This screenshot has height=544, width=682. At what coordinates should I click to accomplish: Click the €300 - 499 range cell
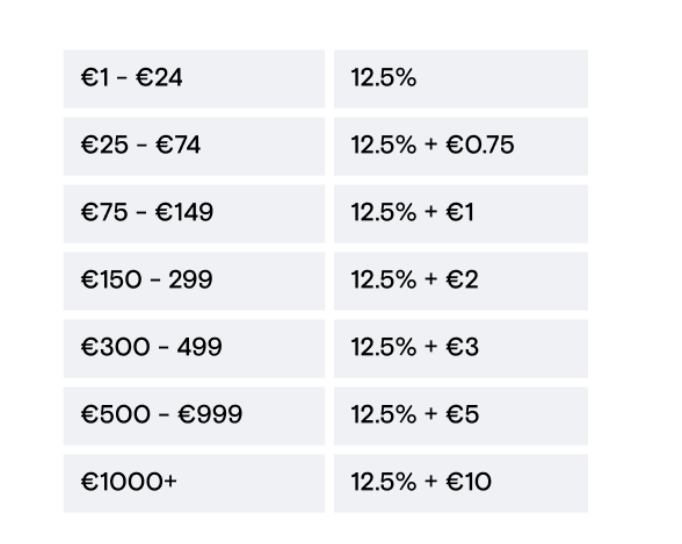click(x=194, y=348)
